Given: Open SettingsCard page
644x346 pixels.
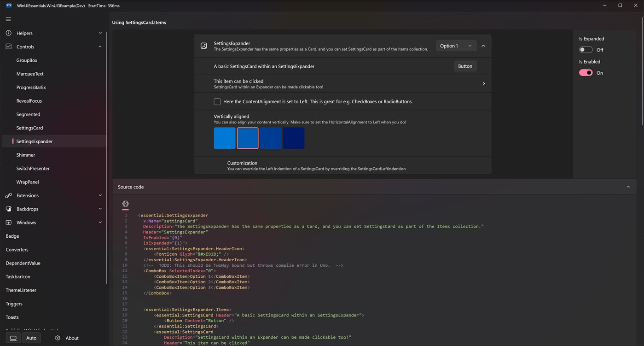Looking at the screenshot, I should pyautogui.click(x=54, y=128).
